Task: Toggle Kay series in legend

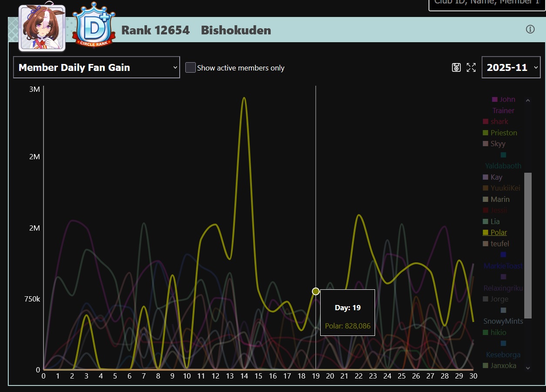Action: (492, 177)
